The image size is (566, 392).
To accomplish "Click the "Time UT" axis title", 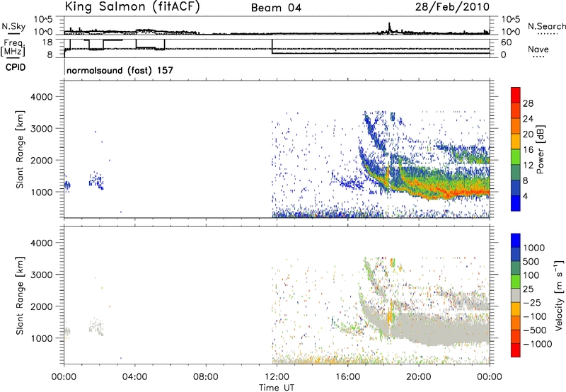I will (x=277, y=388).
